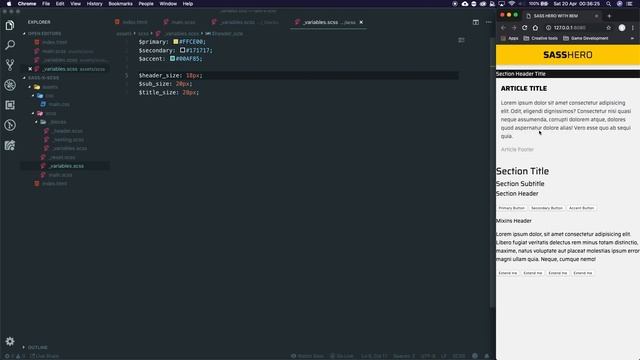Open _reset.scss in the file tree
The image size is (640, 360).
58,157
